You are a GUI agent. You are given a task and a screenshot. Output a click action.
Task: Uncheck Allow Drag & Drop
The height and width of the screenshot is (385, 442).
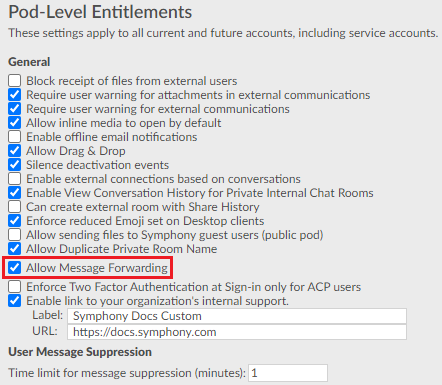[x=15, y=151]
